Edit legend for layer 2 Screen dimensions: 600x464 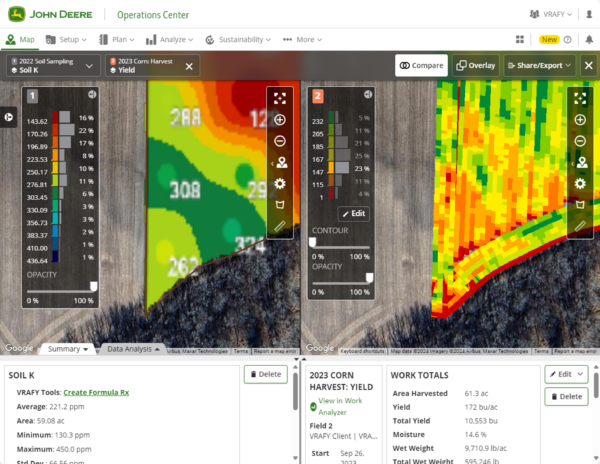coord(354,213)
